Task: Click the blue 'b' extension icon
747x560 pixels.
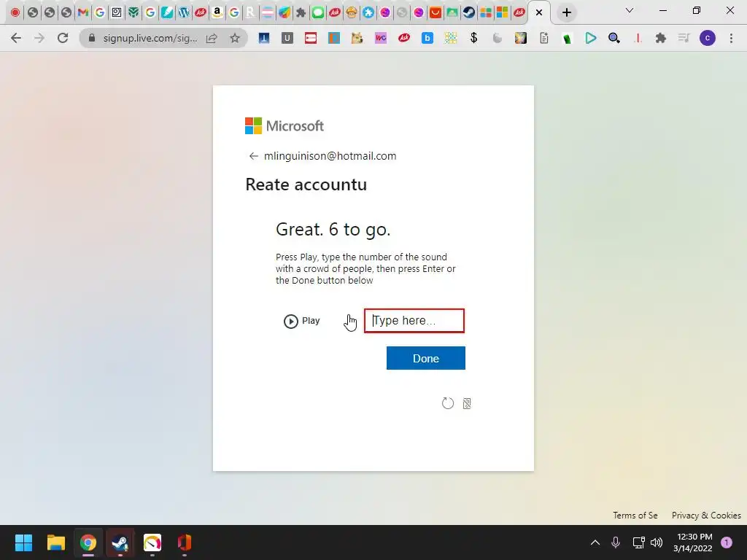Action: (427, 38)
